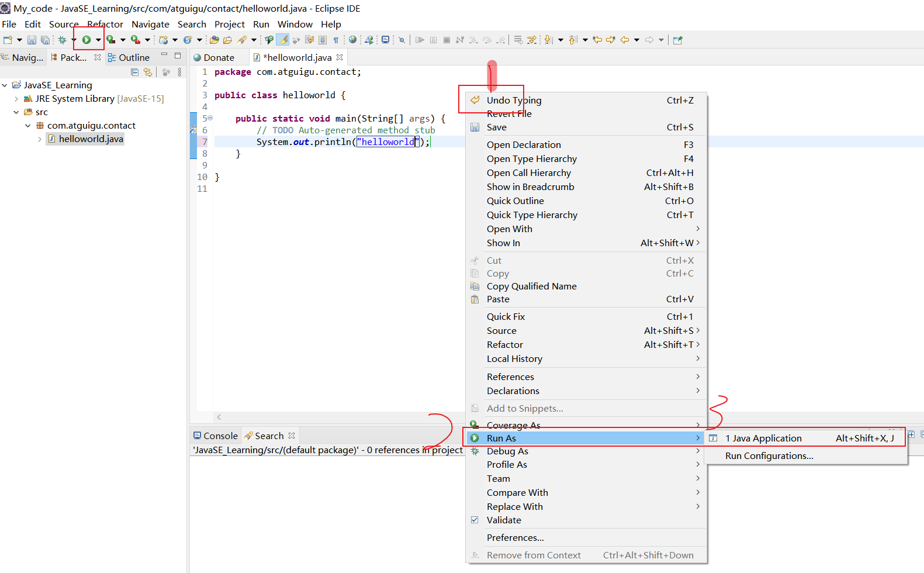924x573 pixels.
Task: Click the Previous Annotation up-arrow icon
Action: (573, 40)
